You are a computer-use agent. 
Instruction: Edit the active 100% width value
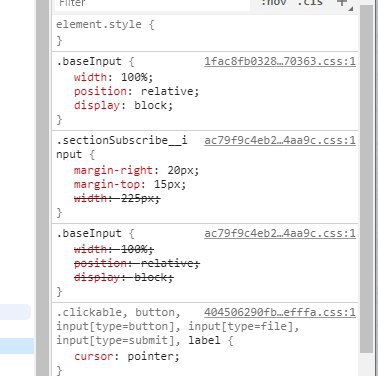(x=134, y=77)
